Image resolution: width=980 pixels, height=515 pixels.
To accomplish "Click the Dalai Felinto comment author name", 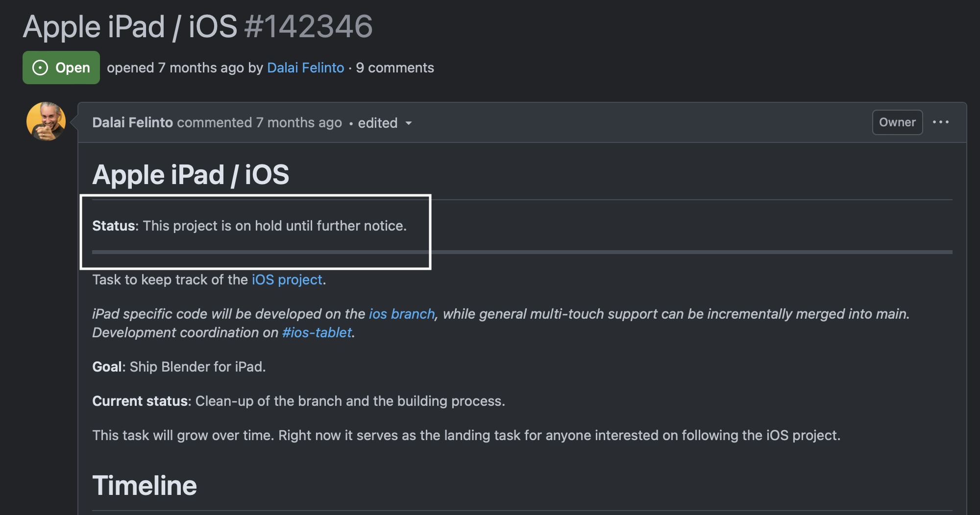I will coord(132,122).
